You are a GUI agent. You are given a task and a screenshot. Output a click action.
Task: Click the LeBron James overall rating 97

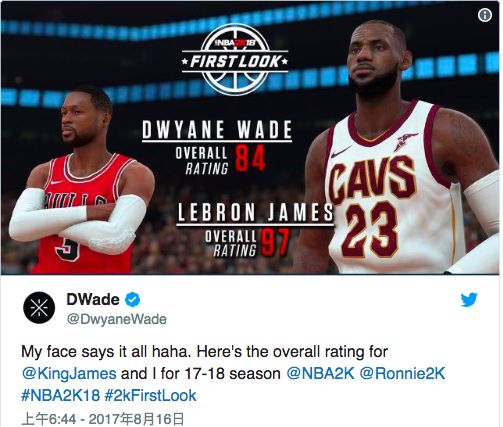[x=275, y=242]
